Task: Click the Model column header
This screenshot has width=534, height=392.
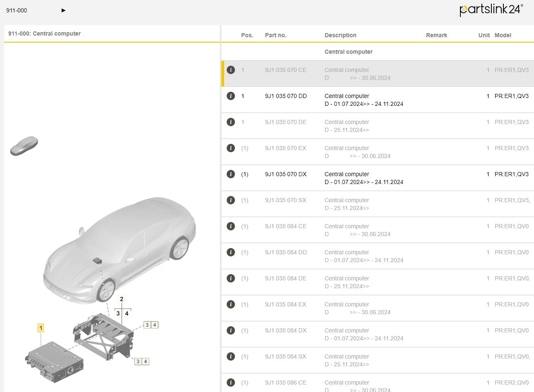Action: tap(503, 35)
